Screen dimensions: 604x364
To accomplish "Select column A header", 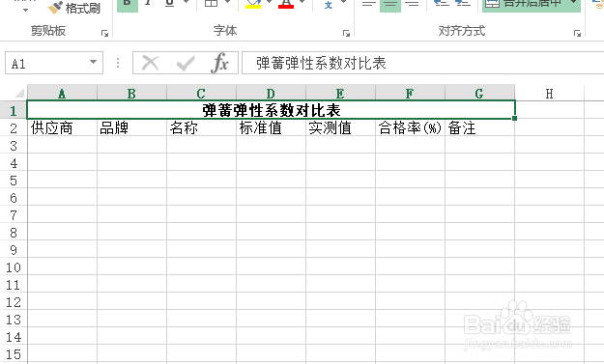I will pos(62,93).
